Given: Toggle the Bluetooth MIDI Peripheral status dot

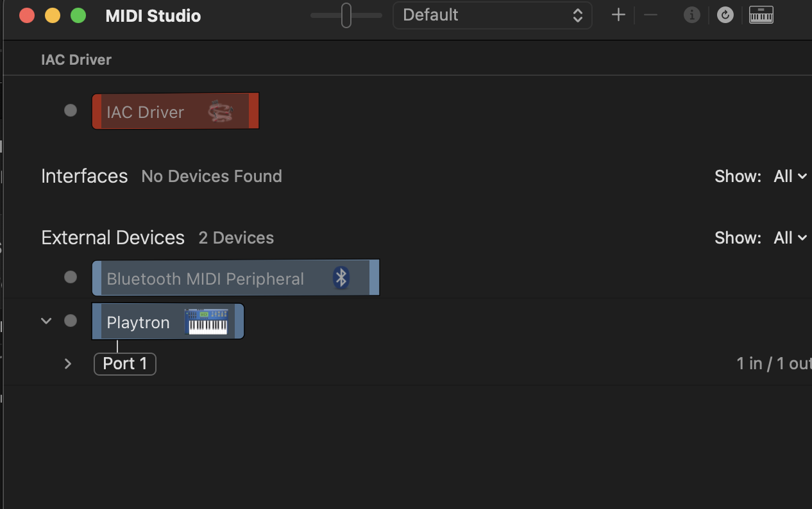Looking at the screenshot, I should tap(71, 277).
